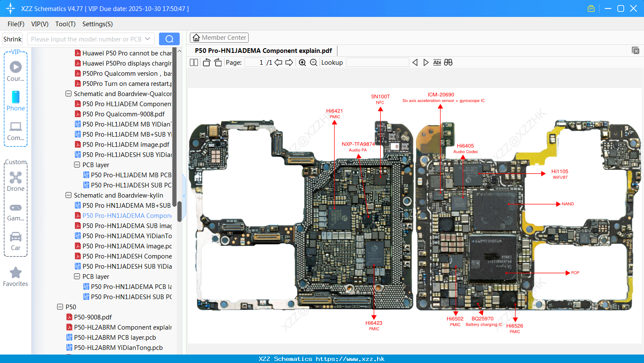
Task: Open the Tool(T) menu
Action: point(66,24)
